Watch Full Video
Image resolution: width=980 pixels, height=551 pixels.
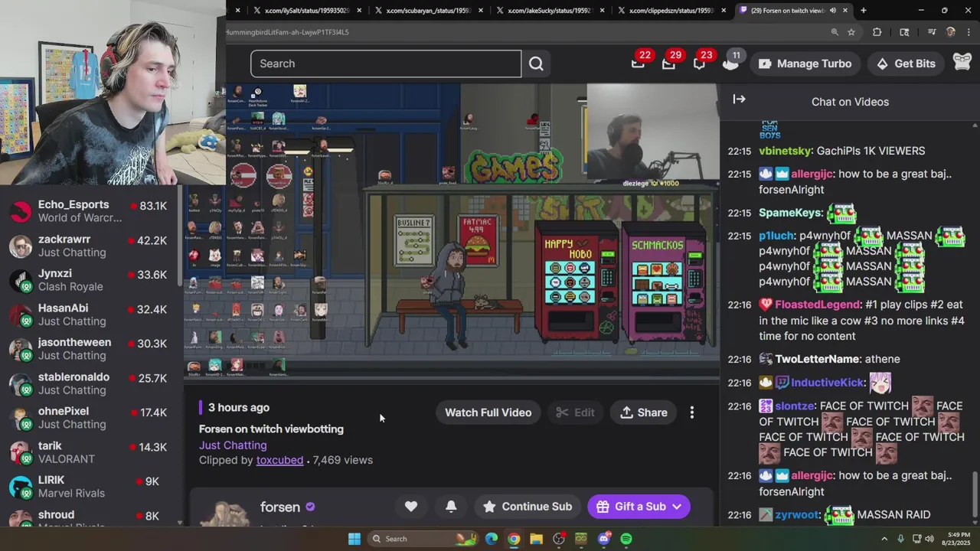488,412
